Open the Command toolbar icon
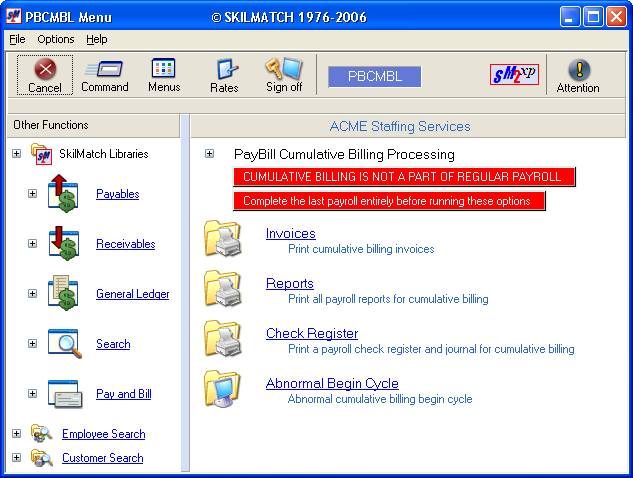633x478 pixels. 105,69
